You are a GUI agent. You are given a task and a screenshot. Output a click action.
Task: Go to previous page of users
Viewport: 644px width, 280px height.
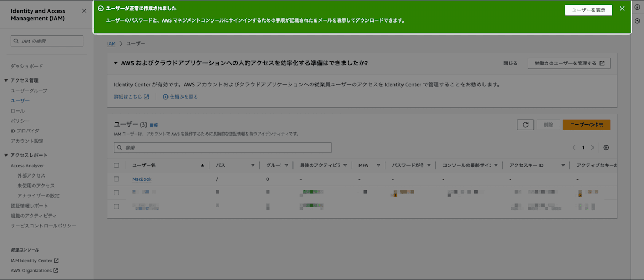coord(573,148)
